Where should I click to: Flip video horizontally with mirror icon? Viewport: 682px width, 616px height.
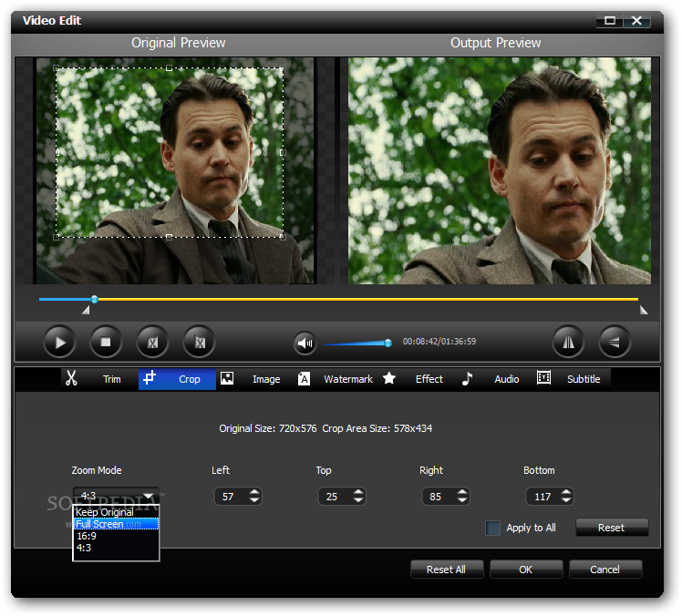pyautogui.click(x=568, y=343)
